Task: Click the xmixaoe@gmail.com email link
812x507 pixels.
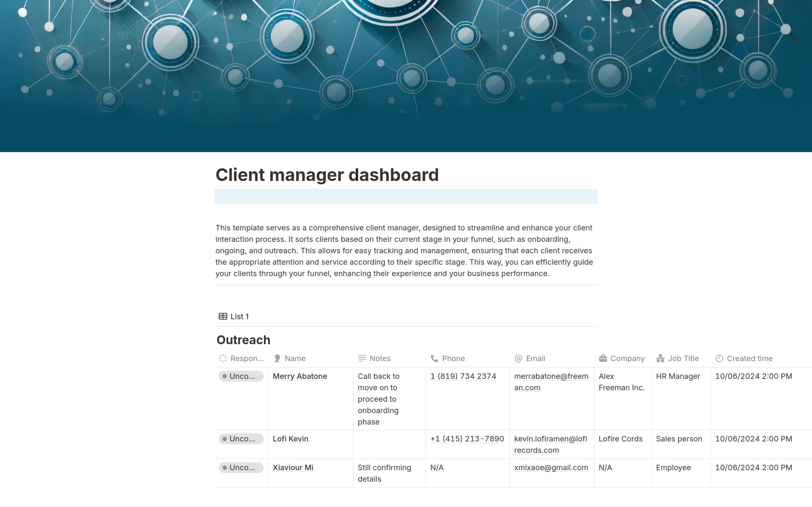Action: (551, 468)
